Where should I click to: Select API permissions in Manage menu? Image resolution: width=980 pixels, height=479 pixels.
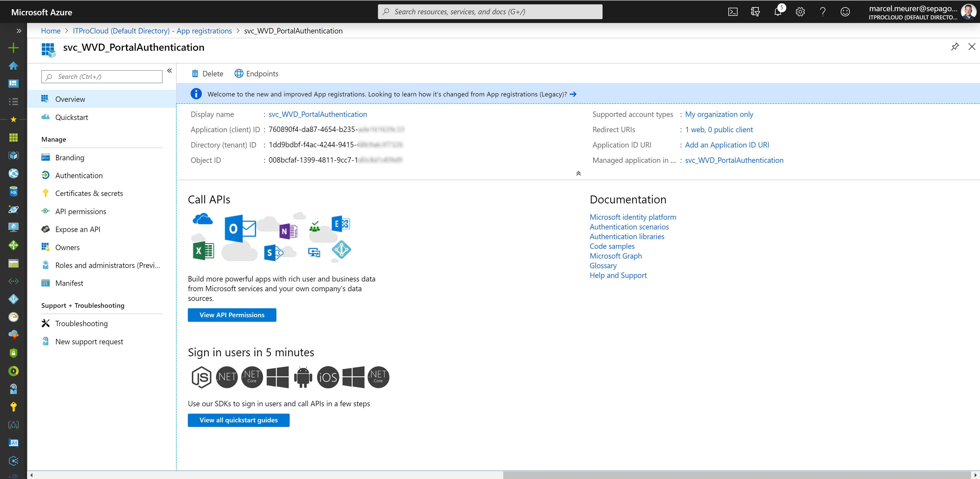click(x=81, y=212)
